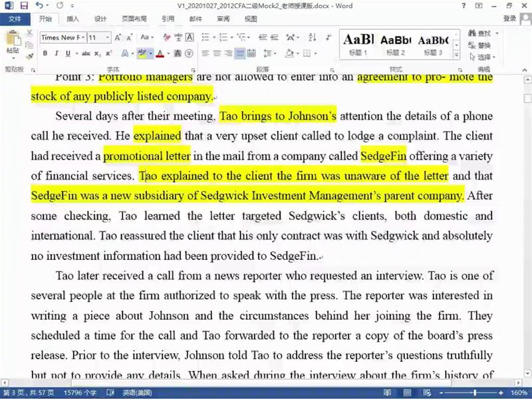Clear all formatting with the eraser icon

[x=166, y=37]
